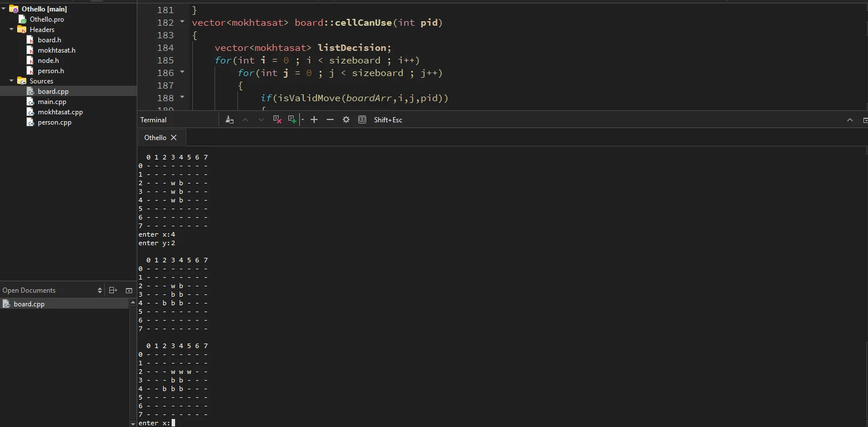Maximize the terminal pane with the up chevron
Screen dimensions: 868x427
tap(850, 119)
